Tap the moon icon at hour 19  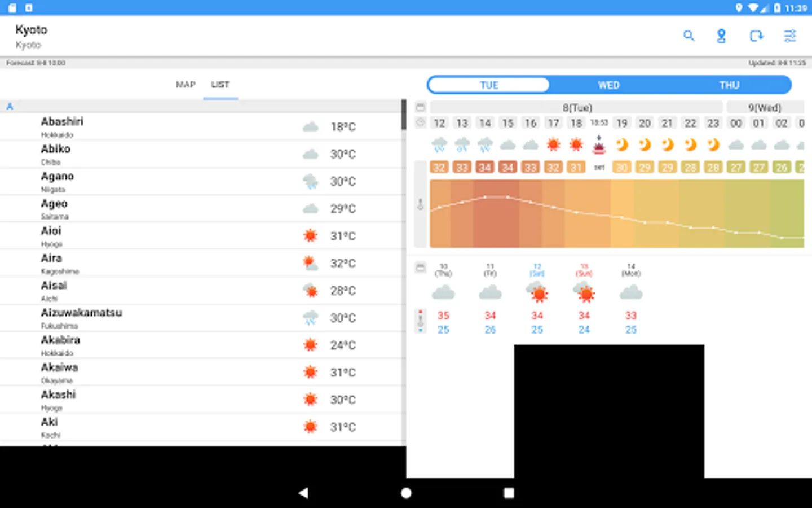[x=621, y=145]
